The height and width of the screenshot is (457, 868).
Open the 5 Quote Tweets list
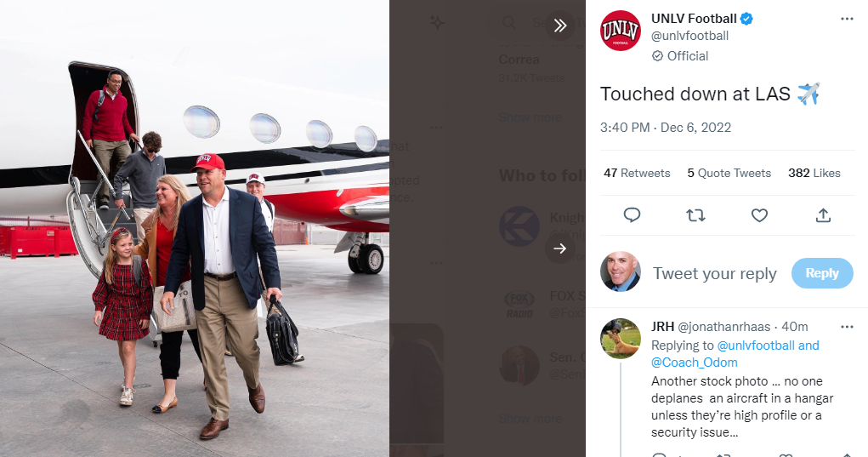tap(729, 173)
